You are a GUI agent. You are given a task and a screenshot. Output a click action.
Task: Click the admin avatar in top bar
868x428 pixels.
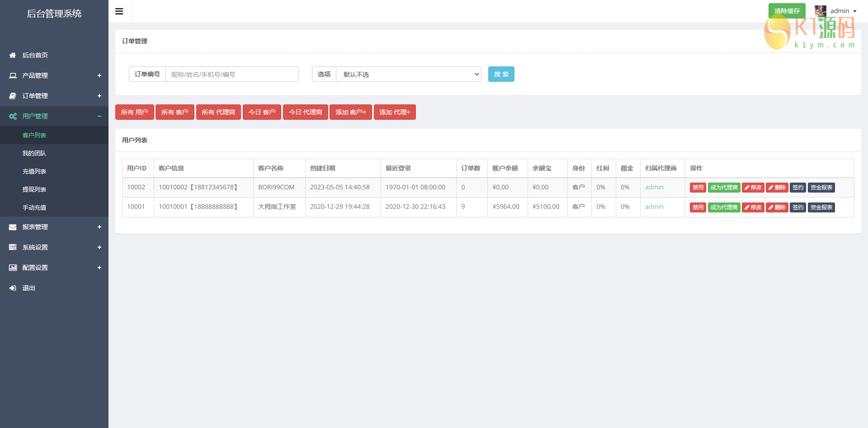820,11
